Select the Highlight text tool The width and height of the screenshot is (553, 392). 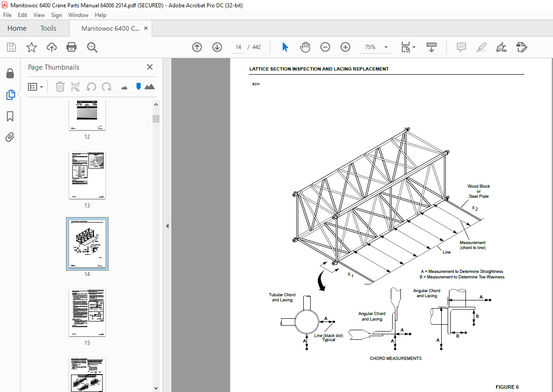tap(481, 47)
